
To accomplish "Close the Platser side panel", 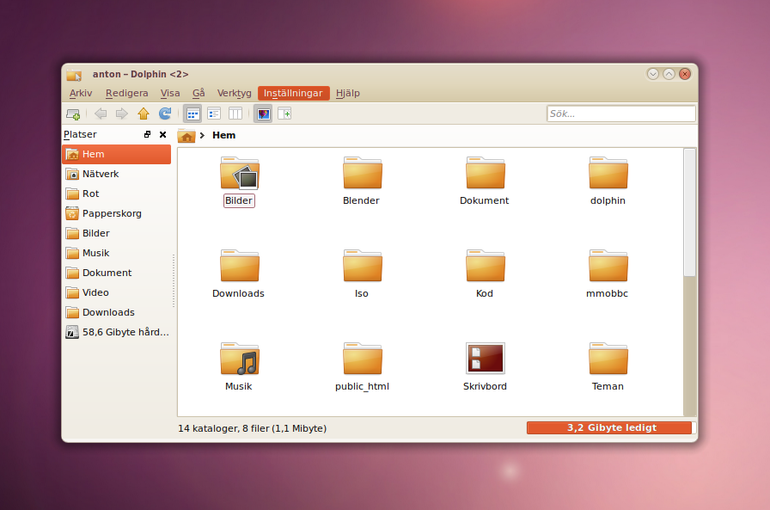I will click(163, 134).
